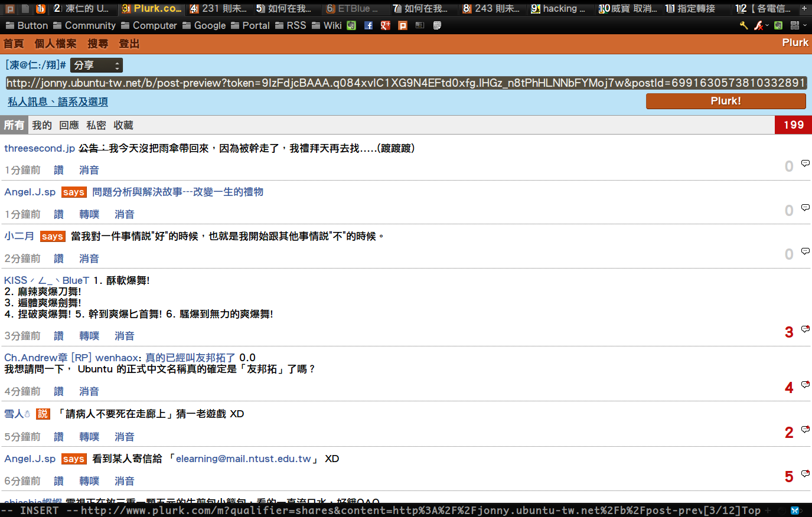Open the Evernote bookmark icon after Wiki
Viewport: 812px width, 517px height.
click(x=351, y=25)
